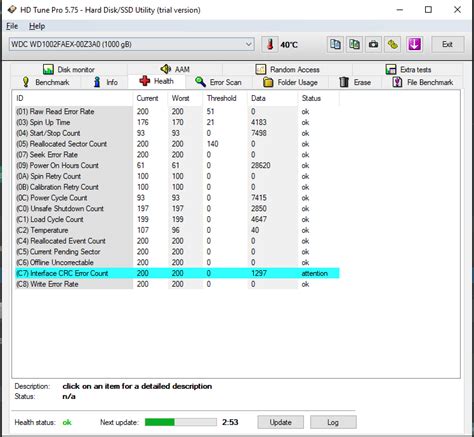Switch to the Extra tests tab
The image size is (474, 437).
tap(408, 69)
